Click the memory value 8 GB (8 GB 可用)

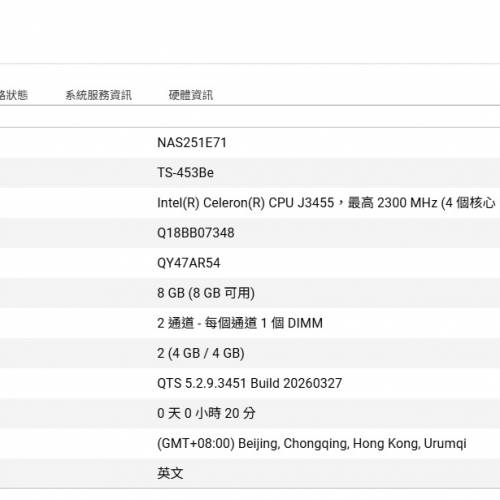(x=206, y=293)
